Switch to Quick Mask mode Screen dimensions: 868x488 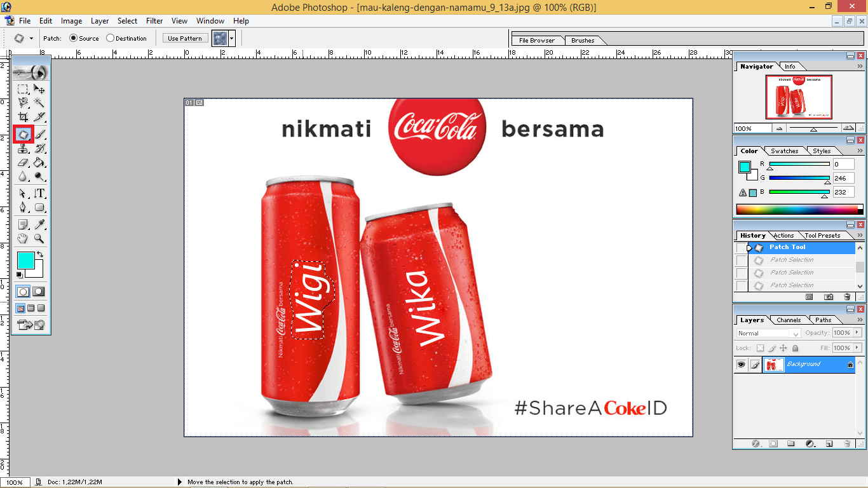(x=39, y=292)
